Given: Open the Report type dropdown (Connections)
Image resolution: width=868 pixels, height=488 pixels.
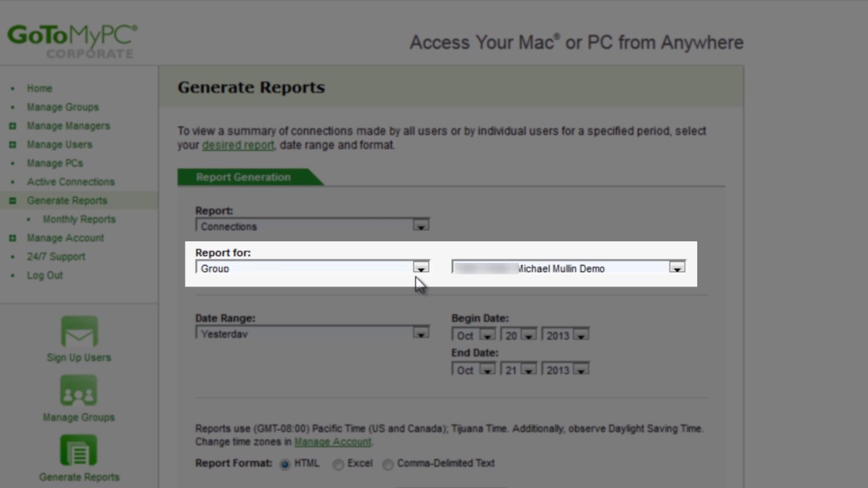Looking at the screenshot, I should click(x=313, y=226).
